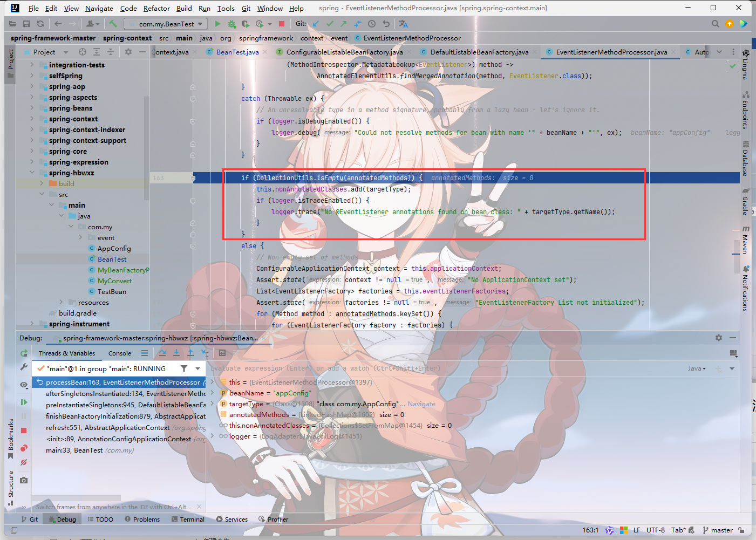Click the Step Out debugger icon
Image resolution: width=756 pixels, height=540 pixels.
pyautogui.click(x=190, y=353)
